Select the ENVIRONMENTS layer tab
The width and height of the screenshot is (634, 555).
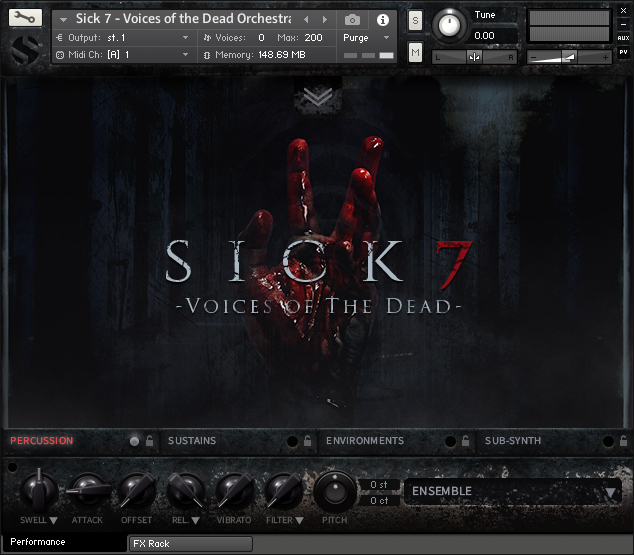tap(365, 441)
